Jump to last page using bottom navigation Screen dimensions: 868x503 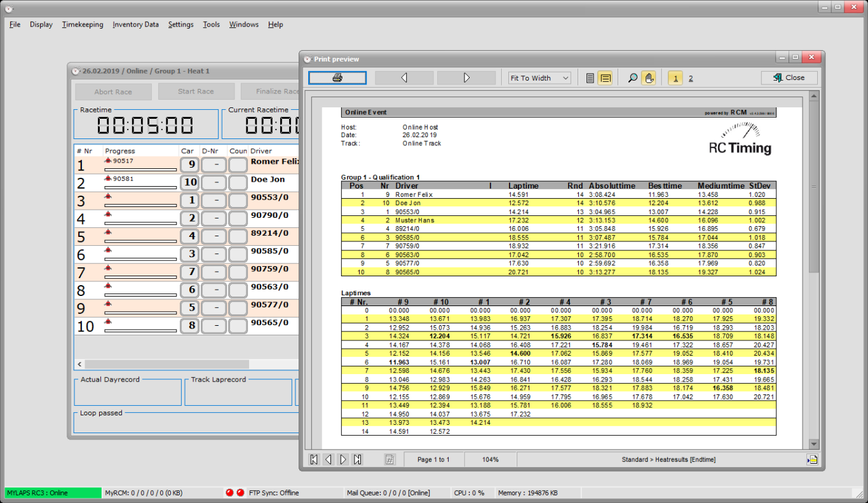tap(358, 459)
